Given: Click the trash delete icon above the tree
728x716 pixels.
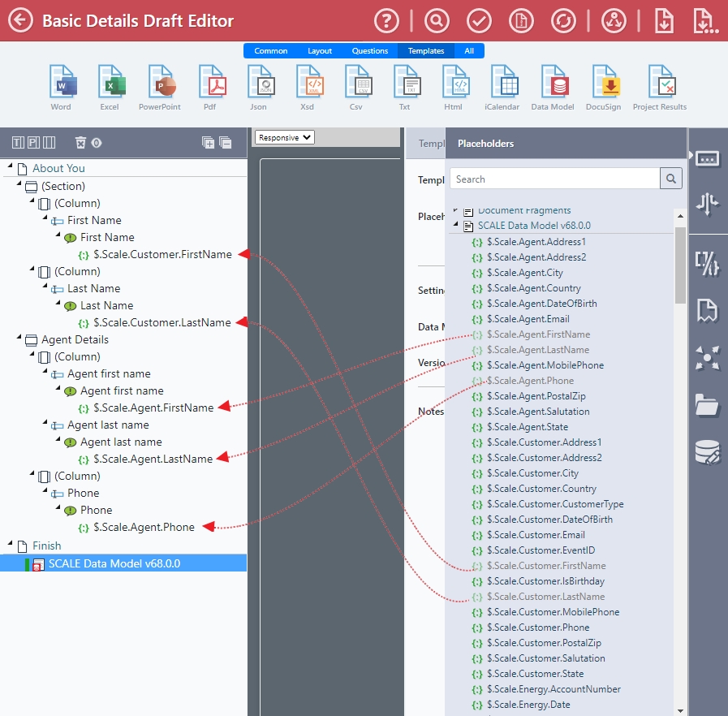Looking at the screenshot, I should coord(80,143).
